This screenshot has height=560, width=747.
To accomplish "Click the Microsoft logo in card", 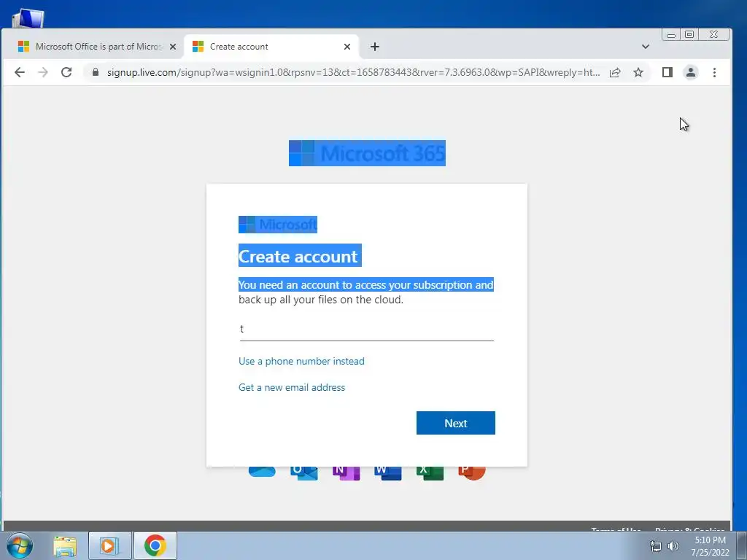I will [278, 225].
